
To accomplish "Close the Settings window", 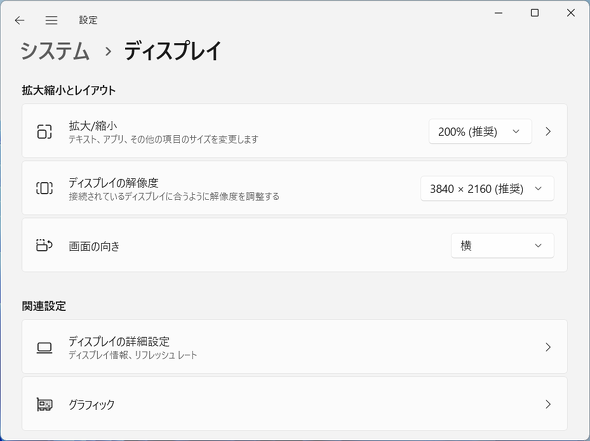I will [x=570, y=13].
